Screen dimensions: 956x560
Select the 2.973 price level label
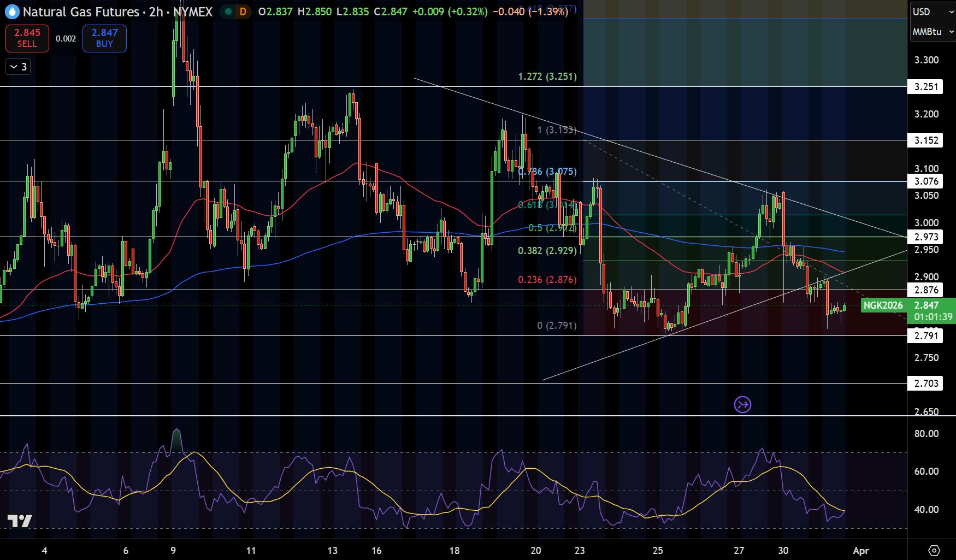pyautogui.click(x=926, y=237)
